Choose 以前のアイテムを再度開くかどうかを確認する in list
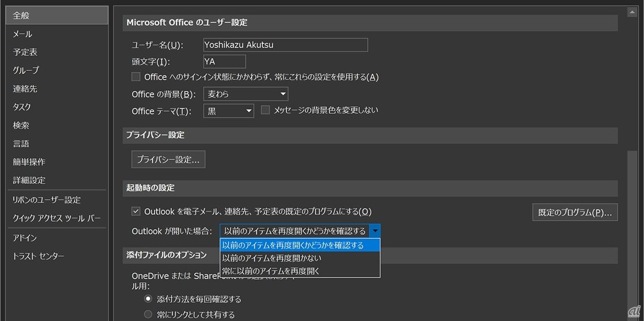This screenshot has height=321, width=644. 300,245
